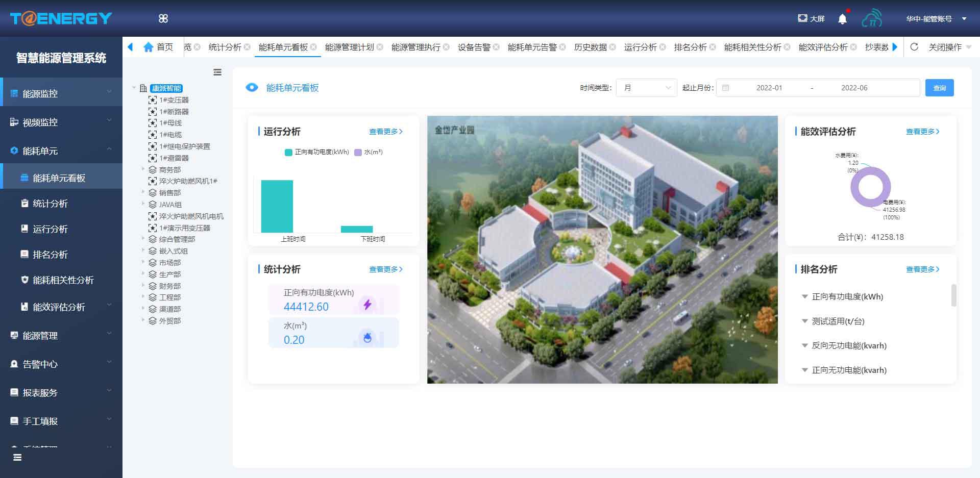Click the blue 查询 button
This screenshot has height=478, width=980.
click(x=939, y=88)
